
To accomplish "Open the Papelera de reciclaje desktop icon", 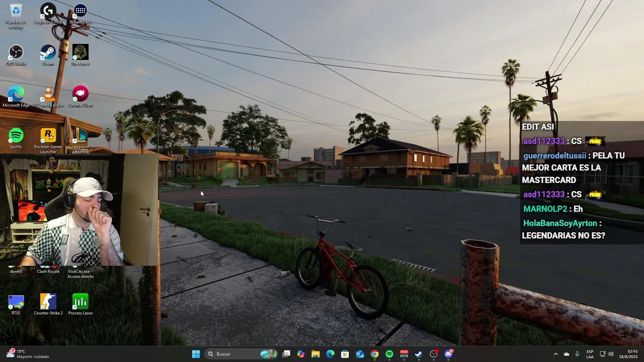I will 16,16.
